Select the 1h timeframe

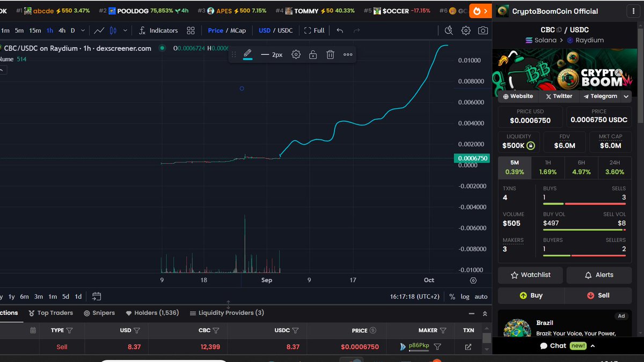(x=49, y=31)
